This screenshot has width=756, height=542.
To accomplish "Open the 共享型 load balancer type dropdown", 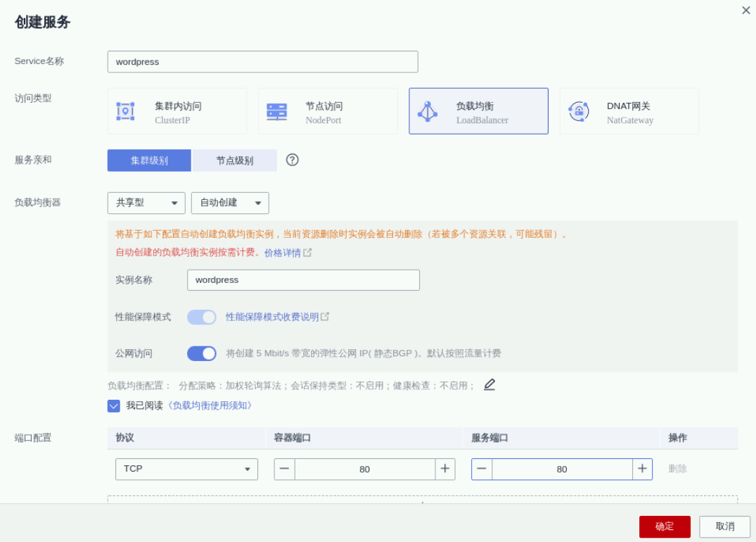I will pyautogui.click(x=146, y=203).
